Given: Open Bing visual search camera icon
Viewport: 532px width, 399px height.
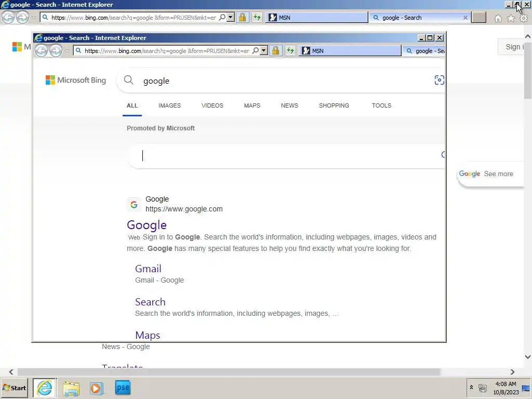Looking at the screenshot, I should pyautogui.click(x=439, y=80).
